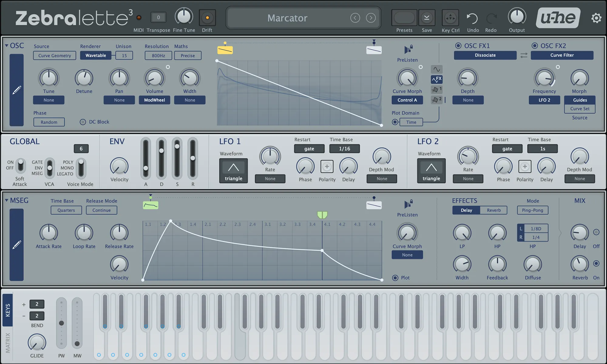Click the Undo arrow icon

472,18
